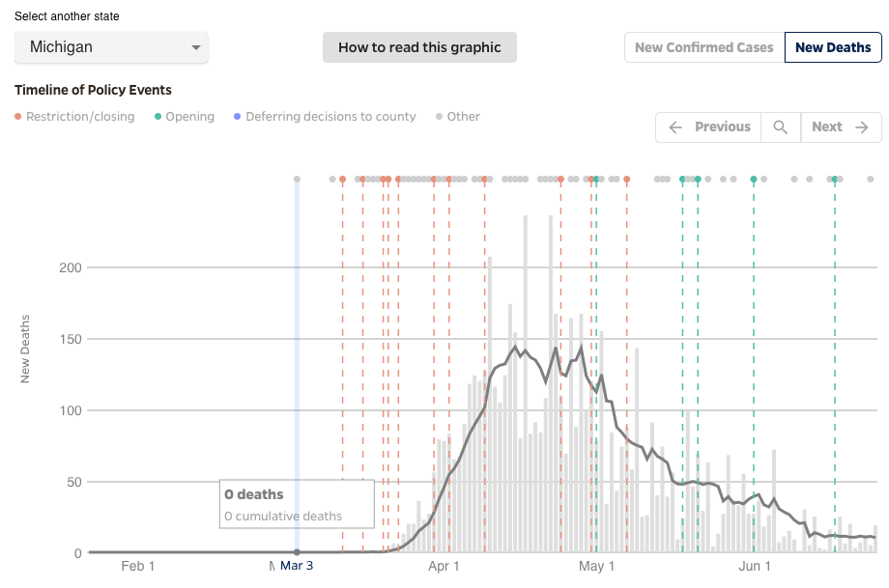
Task: Click the Opening legend label
Action: point(189,117)
